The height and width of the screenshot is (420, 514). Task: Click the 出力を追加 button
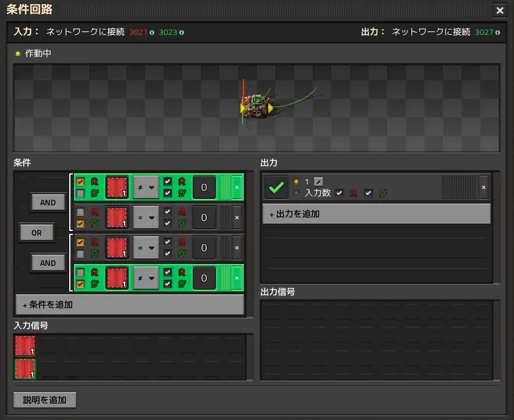click(x=376, y=213)
